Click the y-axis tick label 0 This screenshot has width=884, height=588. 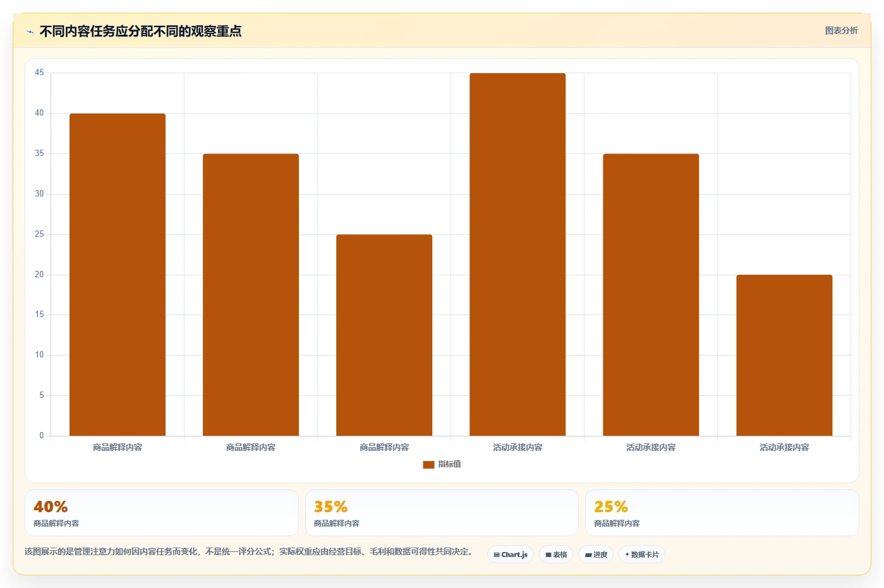[x=42, y=436]
